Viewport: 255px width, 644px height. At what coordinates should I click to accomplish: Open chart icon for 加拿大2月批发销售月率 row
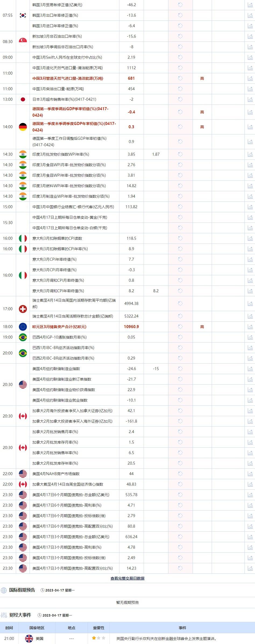click(250, 432)
